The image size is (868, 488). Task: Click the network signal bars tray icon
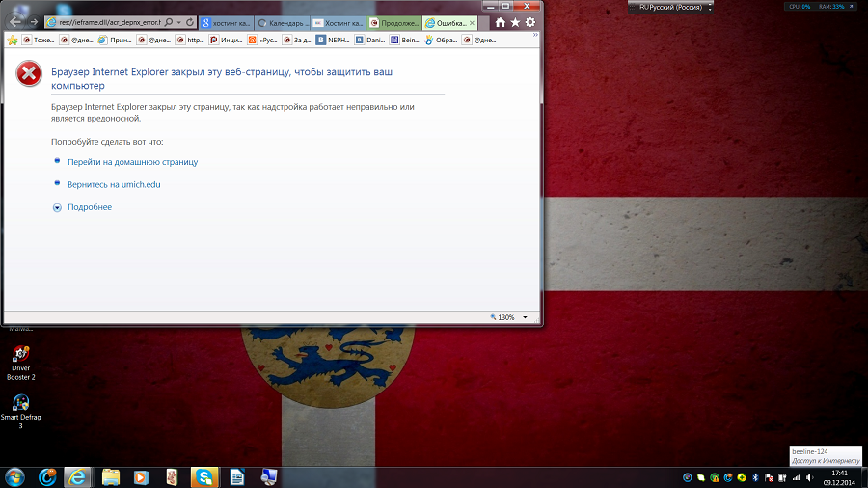coord(796,477)
